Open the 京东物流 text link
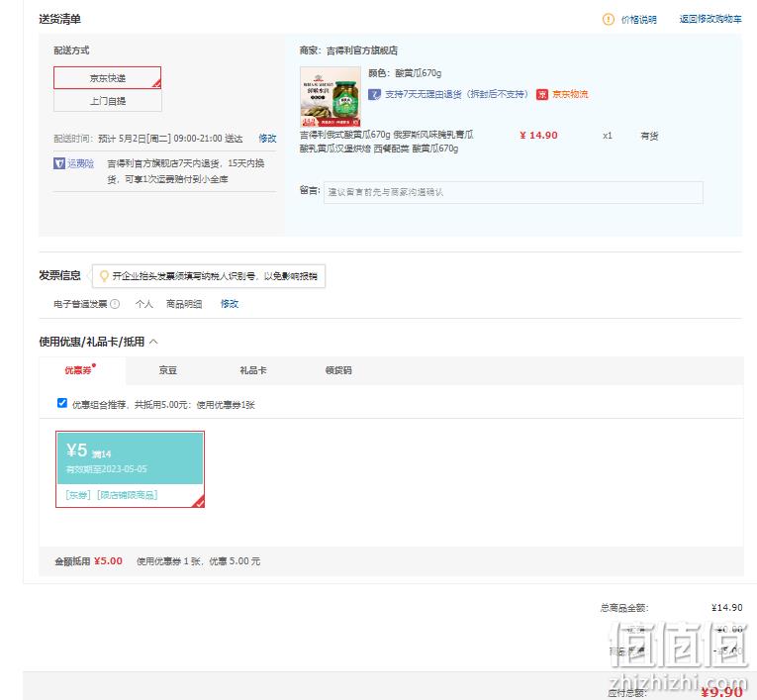 point(570,94)
